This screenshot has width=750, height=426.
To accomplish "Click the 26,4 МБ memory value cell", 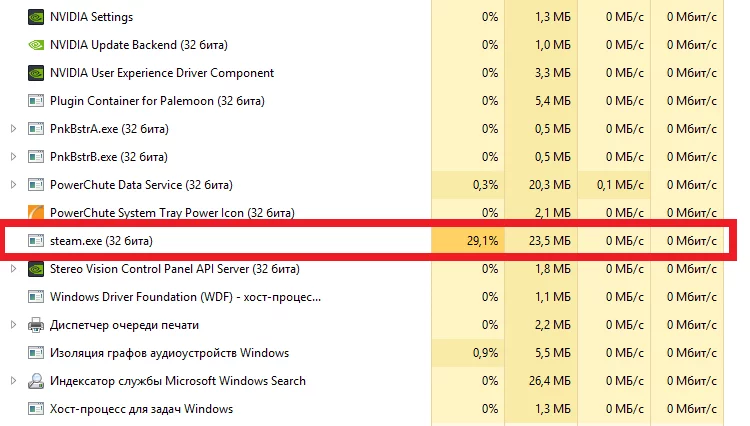I will (551, 381).
